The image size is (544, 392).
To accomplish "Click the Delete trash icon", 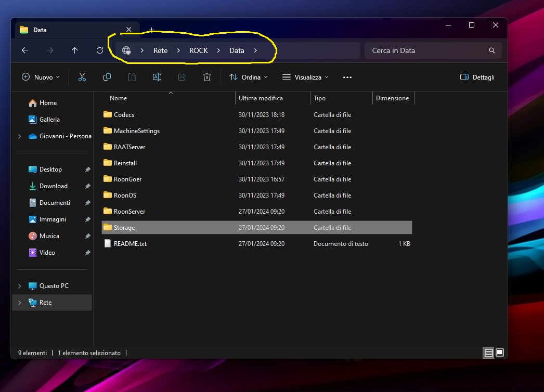I will [207, 77].
